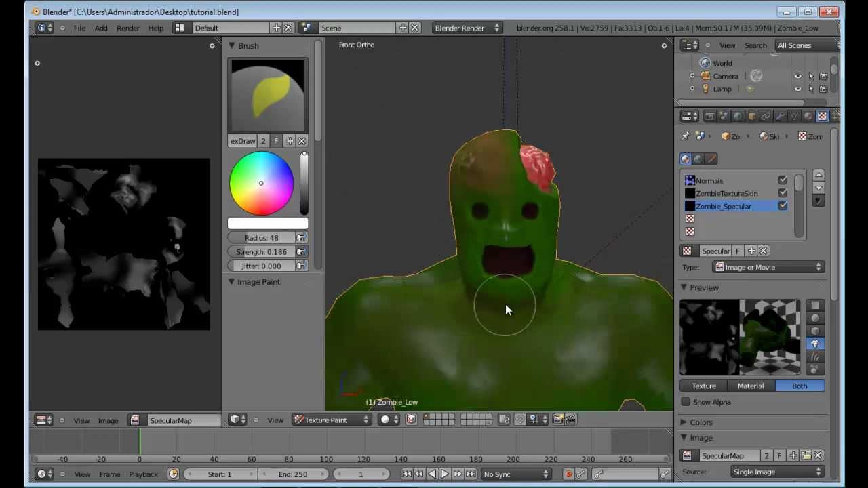Toggle Camera visibility eye icon
This screenshot has width=868, height=488.
click(797, 76)
